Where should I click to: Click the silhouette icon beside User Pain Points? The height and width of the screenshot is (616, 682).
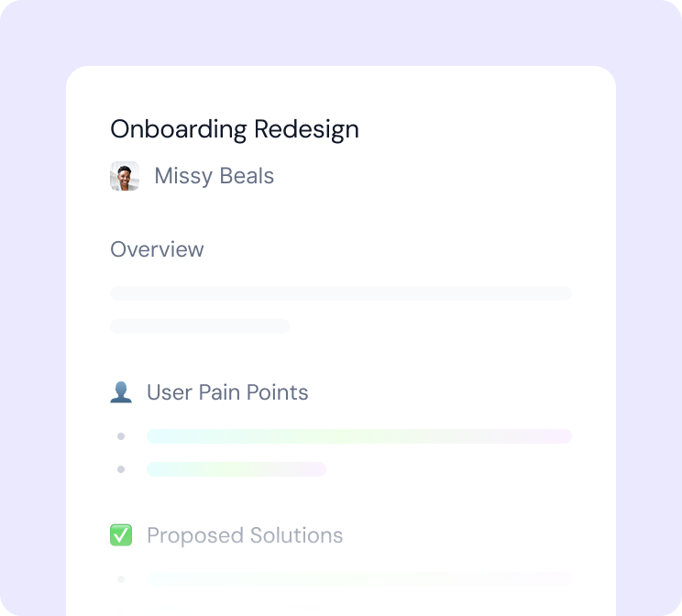point(121,392)
